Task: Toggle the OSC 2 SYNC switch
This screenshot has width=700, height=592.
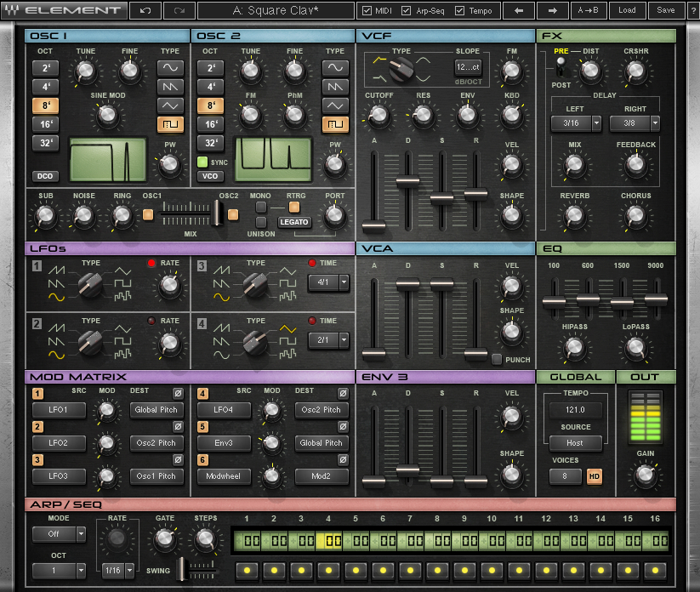Action: (x=202, y=162)
